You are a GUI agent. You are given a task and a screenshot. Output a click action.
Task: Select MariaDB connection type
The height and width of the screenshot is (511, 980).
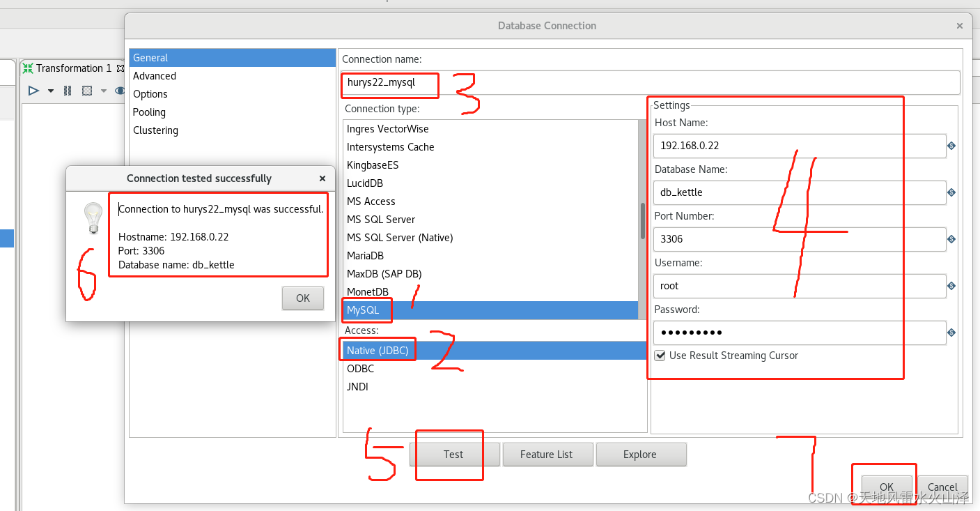(x=490, y=256)
